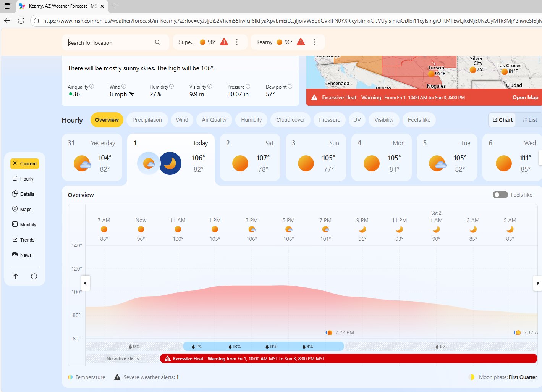The width and height of the screenshot is (542, 392).
Task: Click Visibility info icon
Action: (210, 87)
